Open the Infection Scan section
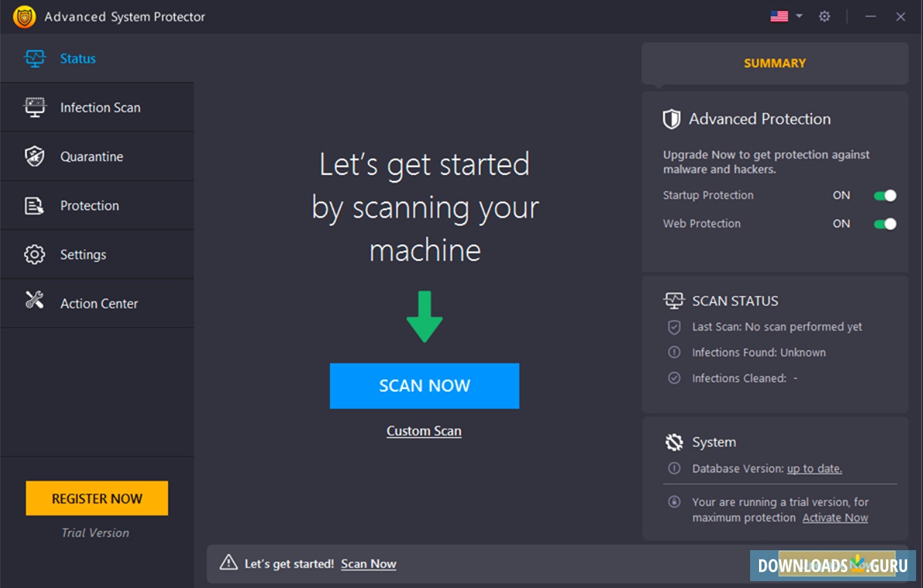Screen dimensions: 923x588 click(x=97, y=107)
